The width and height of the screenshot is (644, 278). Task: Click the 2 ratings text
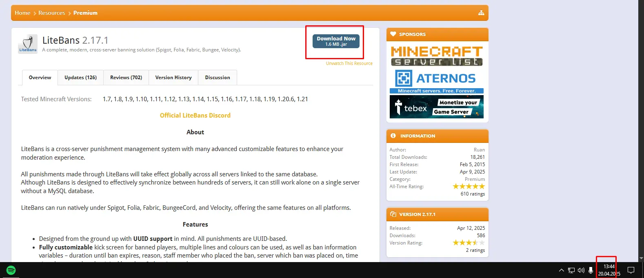point(475,250)
